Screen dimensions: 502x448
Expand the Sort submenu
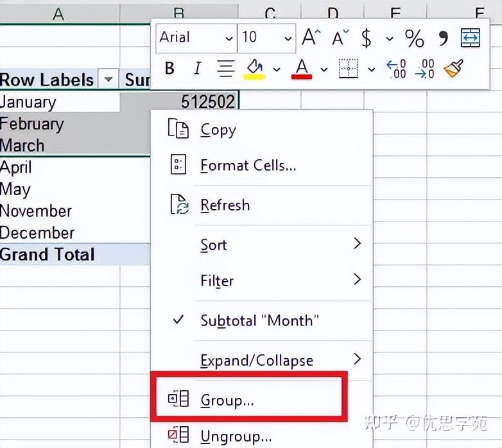click(x=261, y=245)
